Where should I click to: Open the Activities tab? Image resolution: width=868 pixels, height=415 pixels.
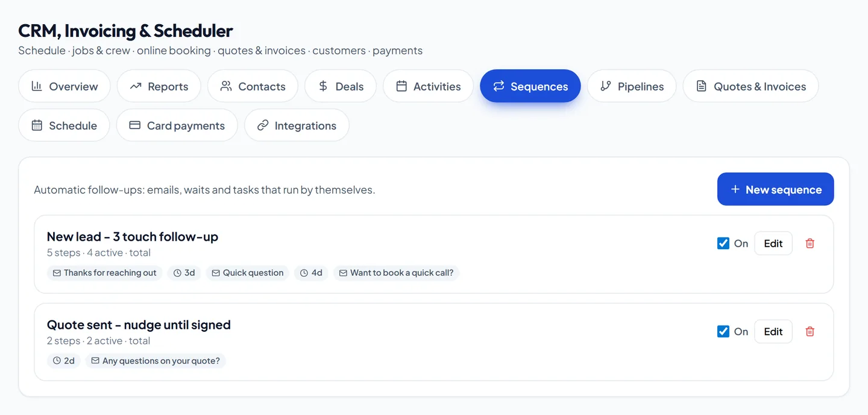pyautogui.click(x=428, y=86)
